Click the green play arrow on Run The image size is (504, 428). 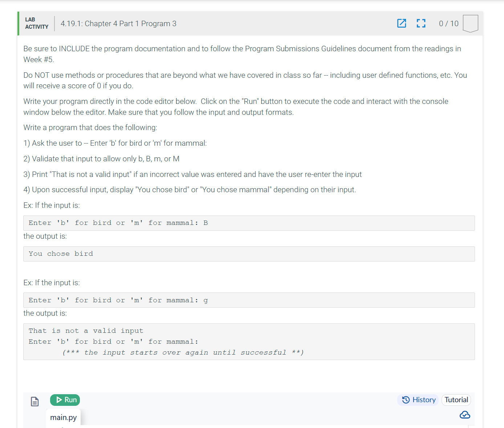pyautogui.click(x=59, y=400)
